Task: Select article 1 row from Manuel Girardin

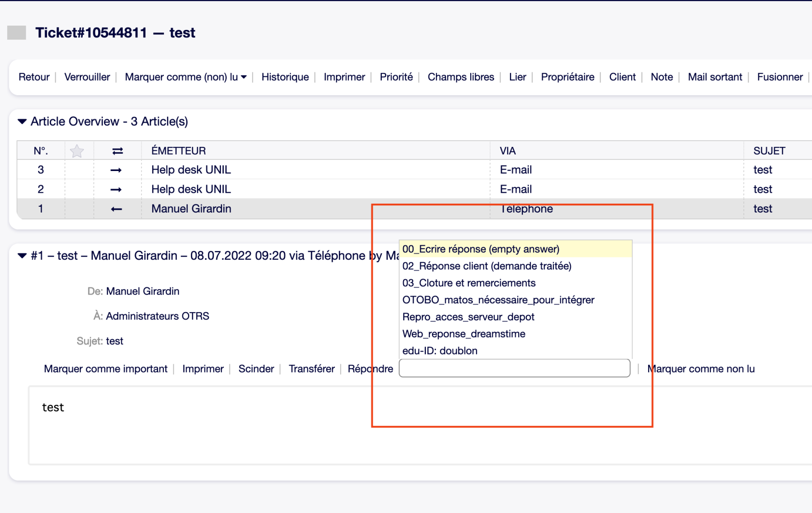Action: (x=191, y=209)
